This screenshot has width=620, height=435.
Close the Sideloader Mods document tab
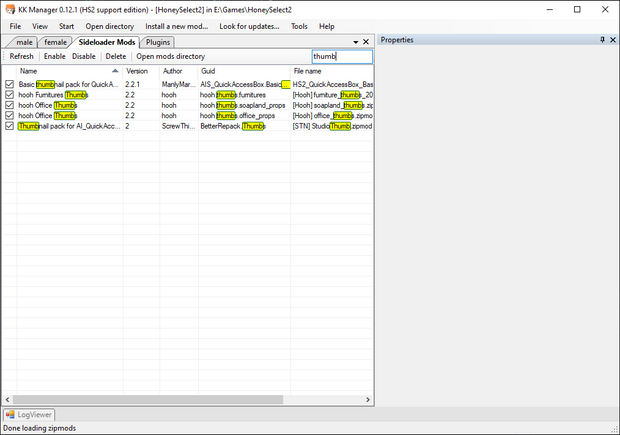click(366, 42)
